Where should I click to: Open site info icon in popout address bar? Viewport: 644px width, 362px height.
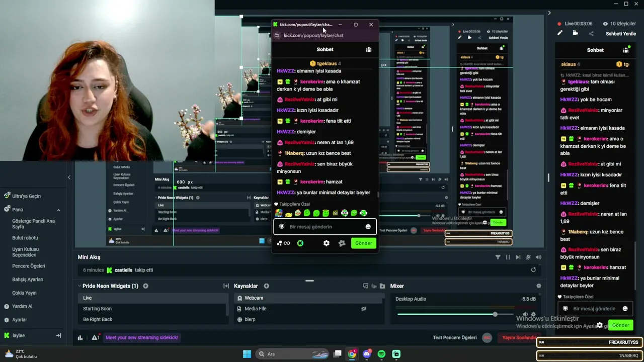pyautogui.click(x=277, y=36)
